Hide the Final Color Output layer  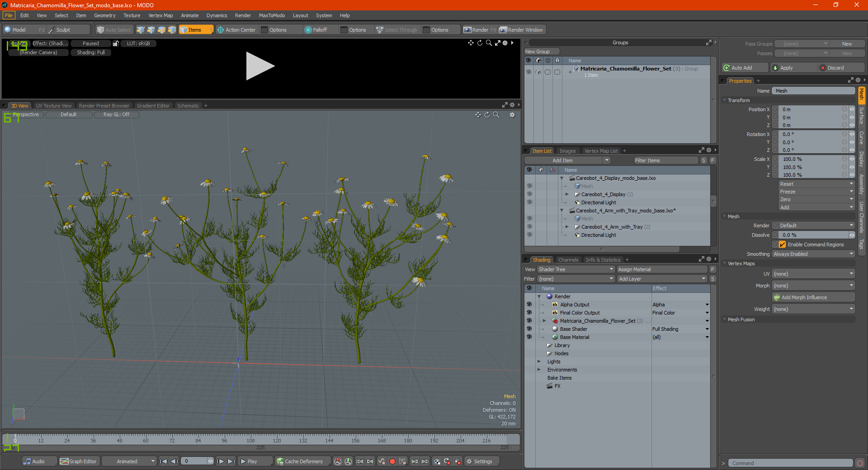coord(529,313)
